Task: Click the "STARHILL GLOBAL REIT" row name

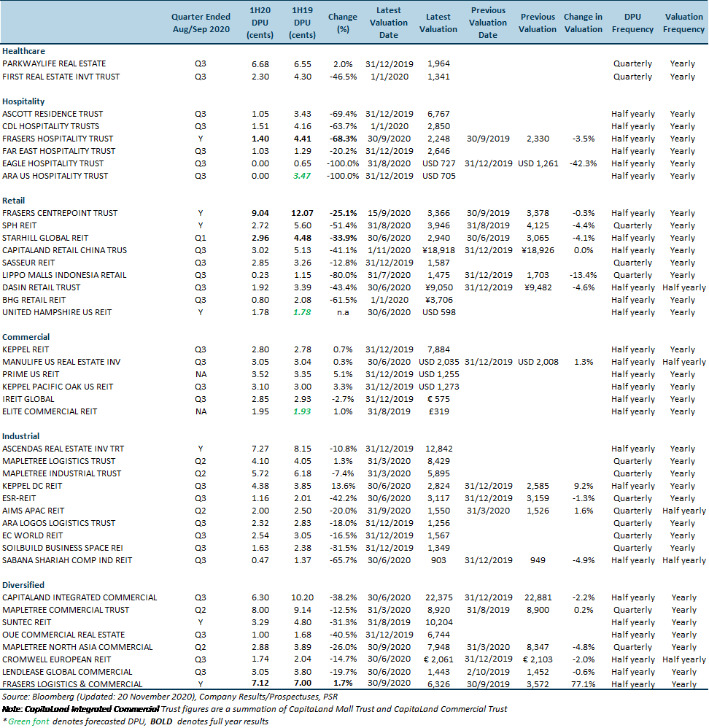Action: point(45,238)
